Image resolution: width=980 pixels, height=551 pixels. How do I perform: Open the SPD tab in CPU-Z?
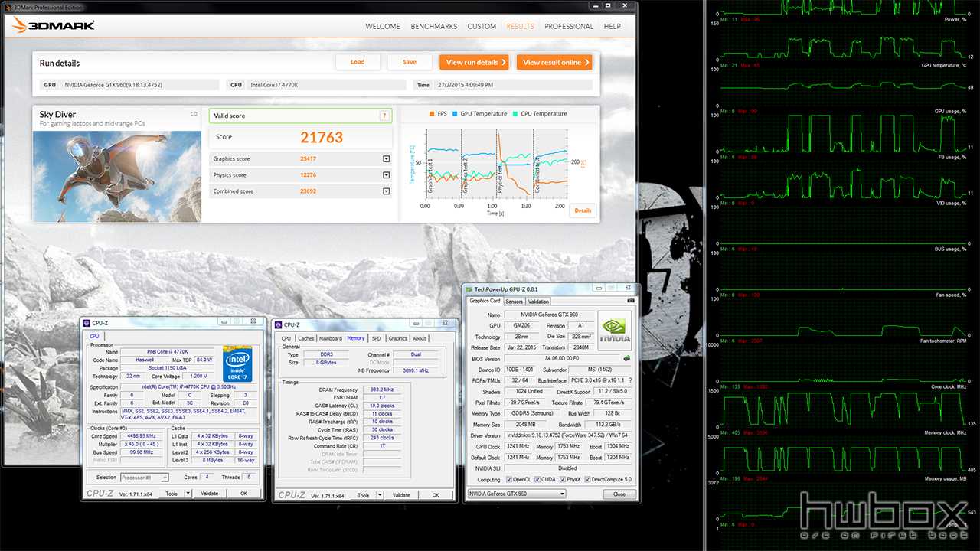click(377, 338)
